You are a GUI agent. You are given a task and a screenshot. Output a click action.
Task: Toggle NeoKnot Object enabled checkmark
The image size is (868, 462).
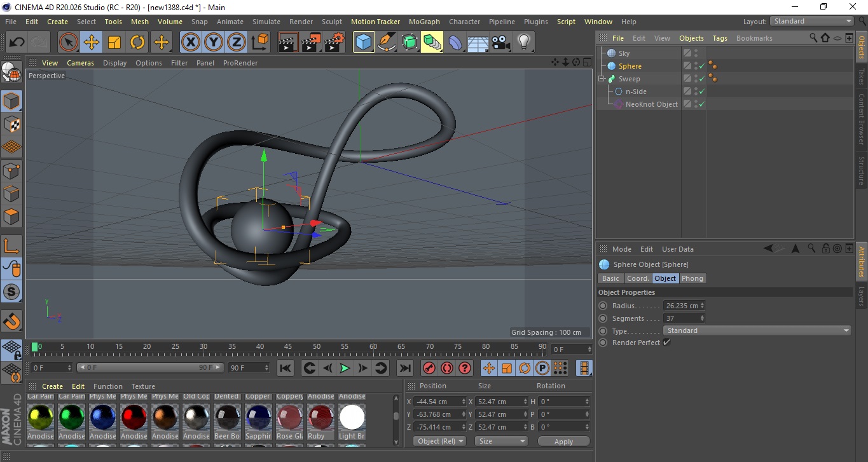pos(701,104)
